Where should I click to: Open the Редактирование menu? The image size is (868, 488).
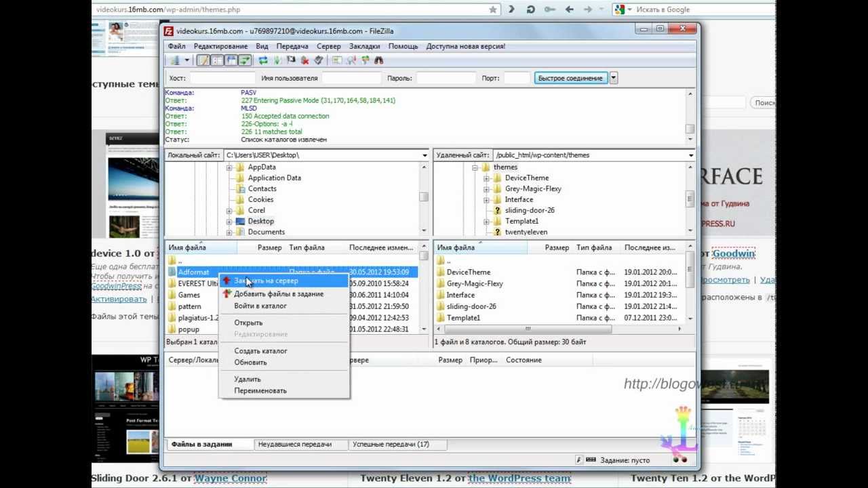[x=220, y=46]
